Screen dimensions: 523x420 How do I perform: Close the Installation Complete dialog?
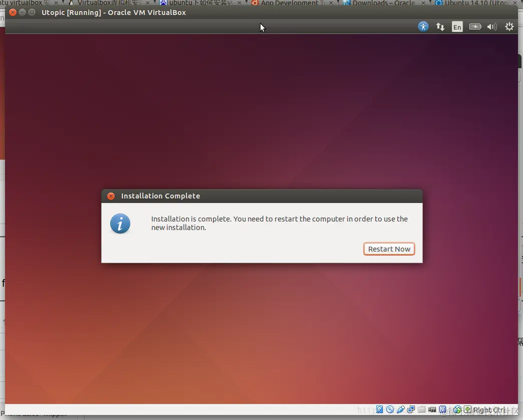[x=111, y=196]
